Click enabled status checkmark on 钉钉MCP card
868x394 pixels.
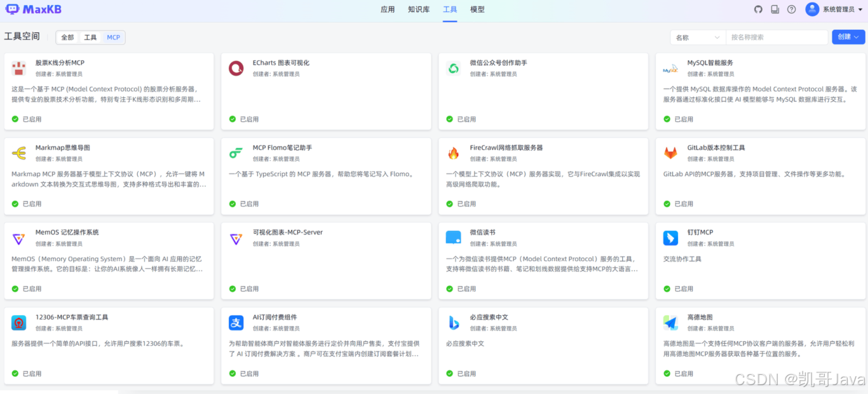pyautogui.click(x=667, y=289)
